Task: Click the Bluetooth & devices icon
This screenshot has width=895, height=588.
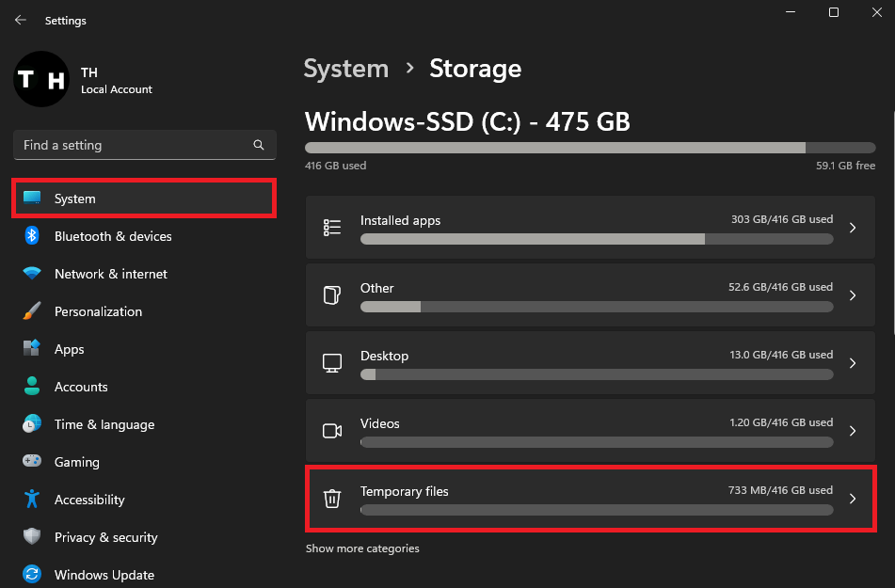Action: [x=32, y=236]
